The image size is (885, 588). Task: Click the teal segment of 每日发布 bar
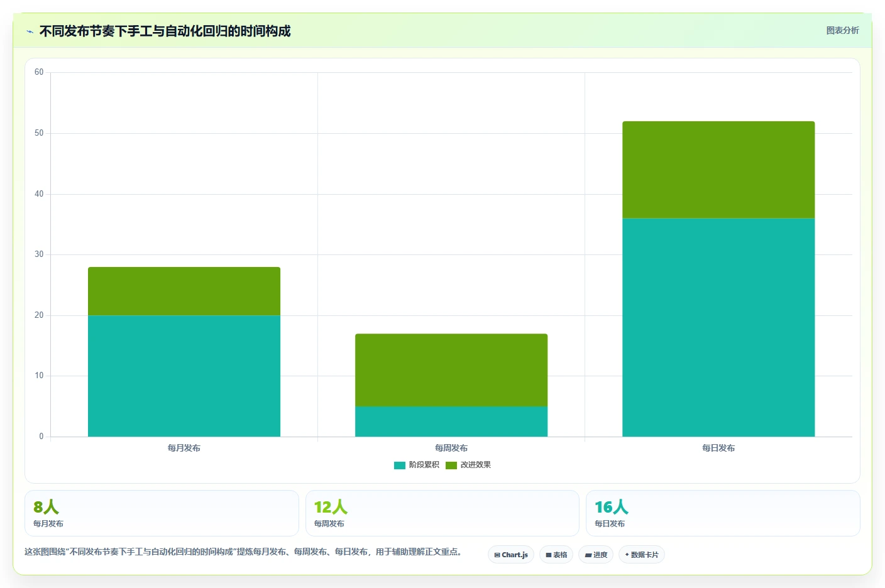[718, 327]
